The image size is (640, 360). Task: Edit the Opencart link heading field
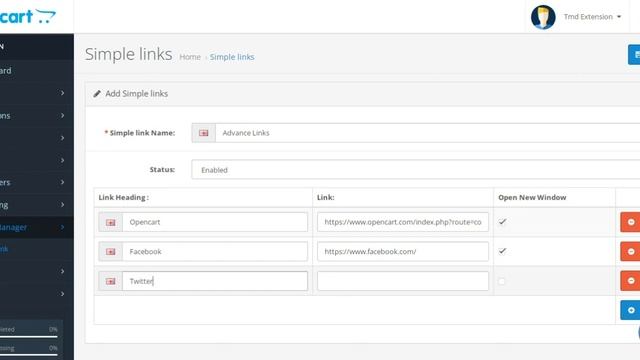click(x=215, y=222)
